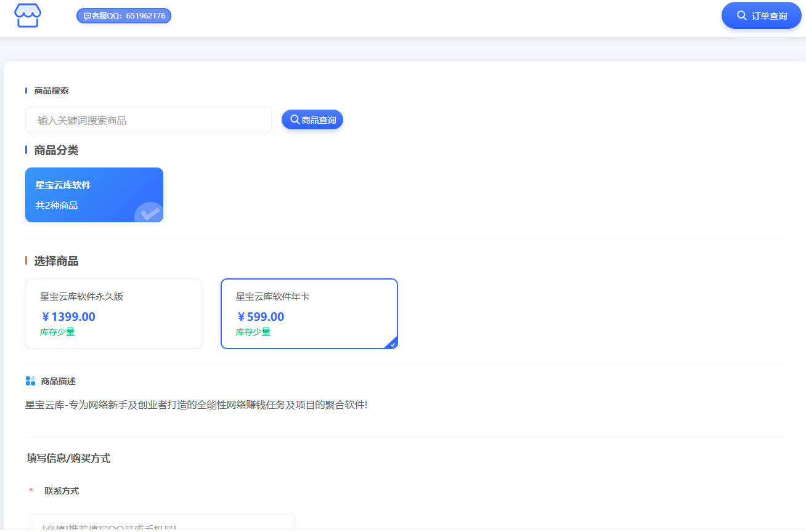Screen dimensions: 806x532
Task: Open the 订单查询 order lookup
Action: (761, 16)
